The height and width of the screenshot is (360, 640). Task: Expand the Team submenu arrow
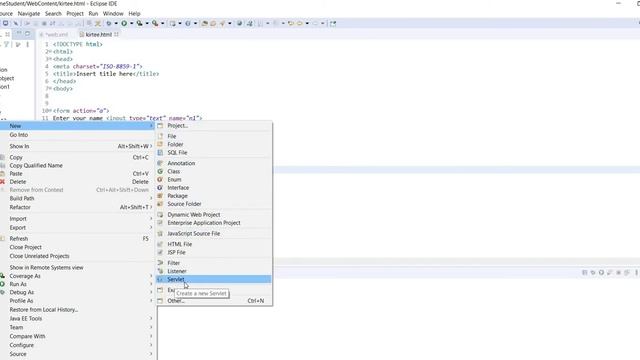click(151, 327)
